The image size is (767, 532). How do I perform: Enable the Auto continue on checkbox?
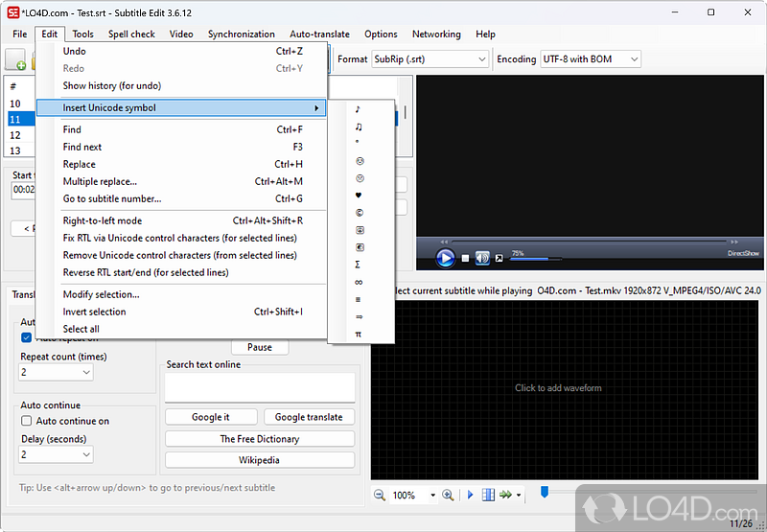(27, 421)
